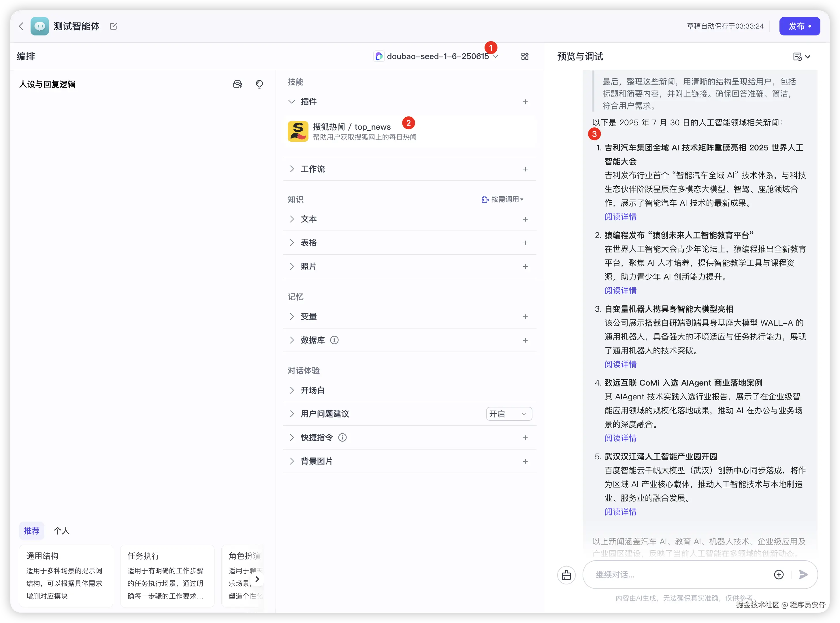The width and height of the screenshot is (840, 623).
Task: Switch to the 个人 tab
Action: [x=61, y=531]
